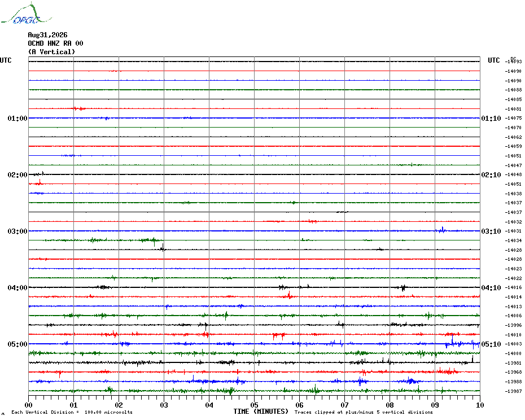Screen dimensions: 525x420
Task: Click the DC offset value -14070
Action: [x=513, y=128]
